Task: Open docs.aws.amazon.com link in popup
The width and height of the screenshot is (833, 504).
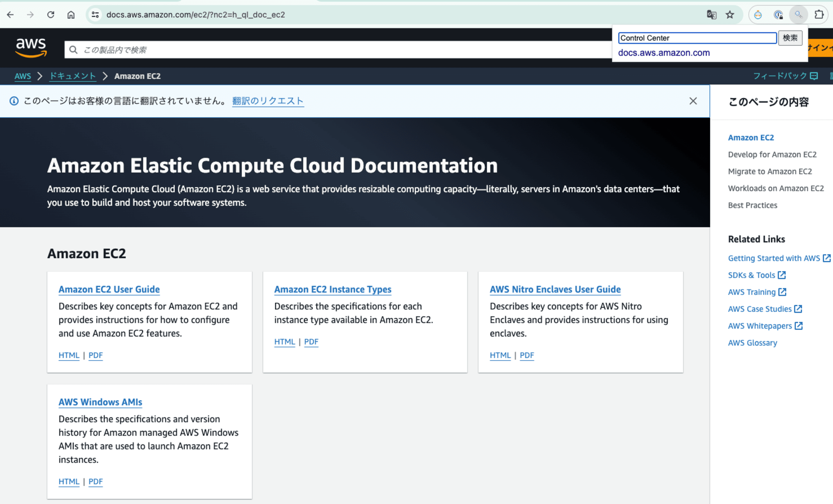Action: point(664,53)
